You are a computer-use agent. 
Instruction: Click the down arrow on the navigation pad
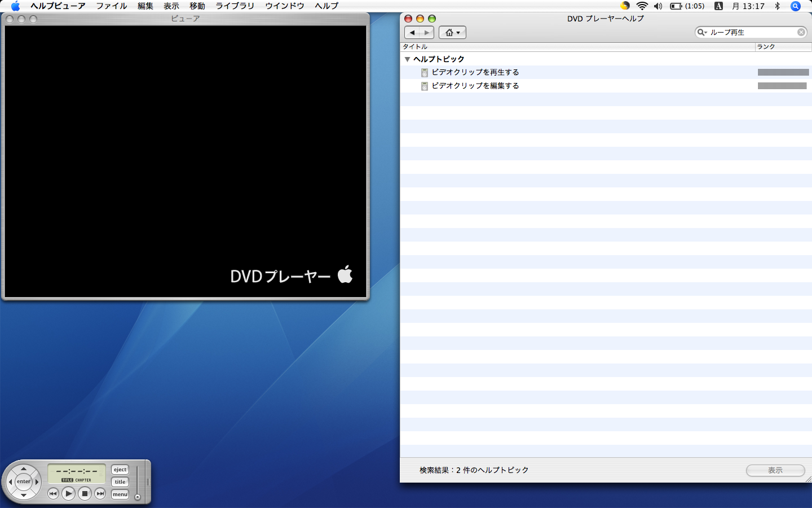(x=24, y=495)
